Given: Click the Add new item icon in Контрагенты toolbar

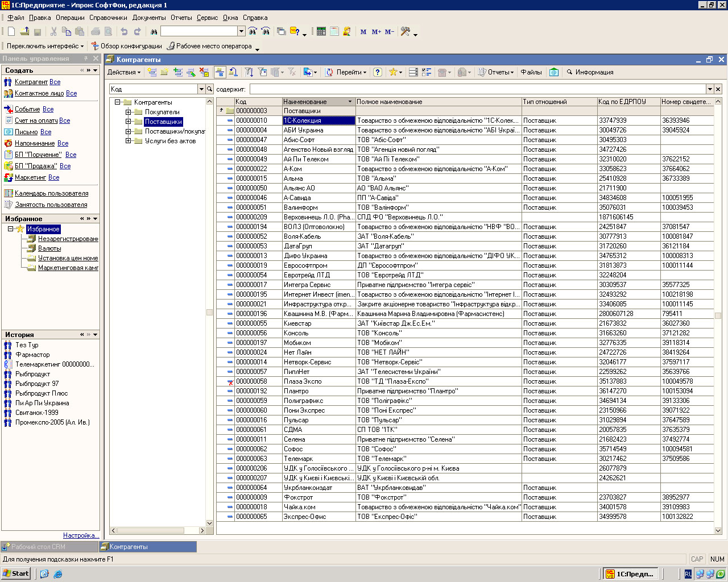Looking at the screenshot, I should pos(152,72).
